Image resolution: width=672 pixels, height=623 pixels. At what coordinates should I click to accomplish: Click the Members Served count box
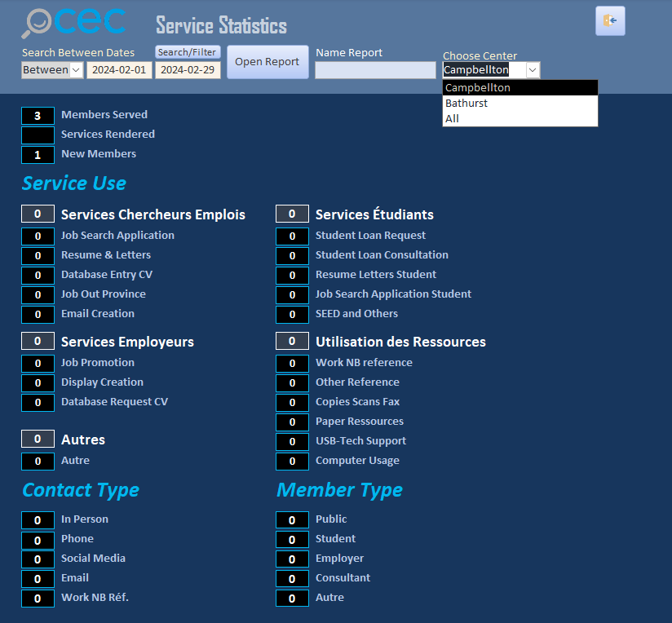(x=38, y=116)
